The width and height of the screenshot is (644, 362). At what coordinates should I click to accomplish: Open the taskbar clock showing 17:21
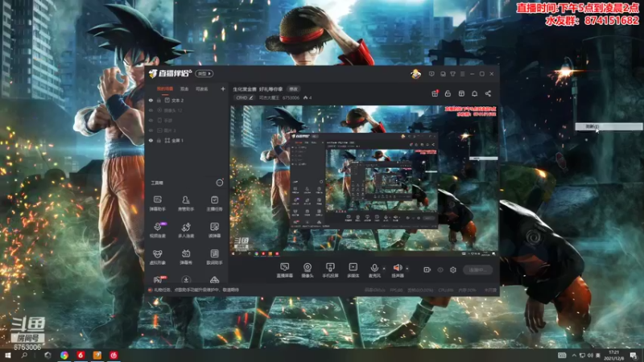[614, 356]
